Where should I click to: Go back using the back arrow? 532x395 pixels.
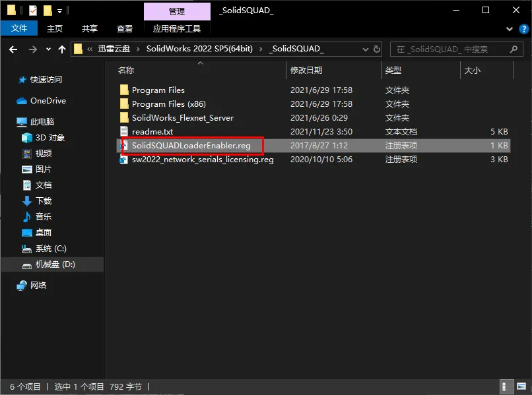pyautogui.click(x=13, y=49)
